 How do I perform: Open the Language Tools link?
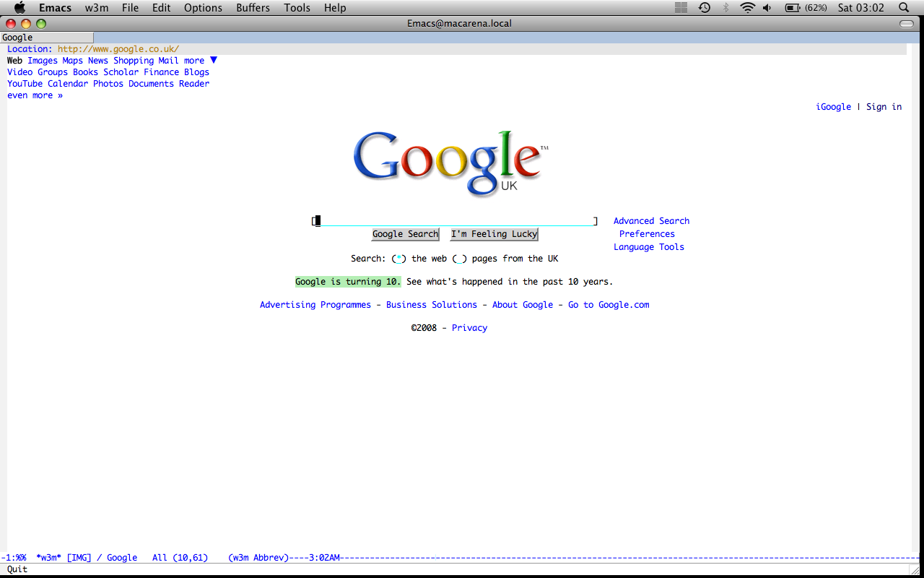click(x=649, y=247)
